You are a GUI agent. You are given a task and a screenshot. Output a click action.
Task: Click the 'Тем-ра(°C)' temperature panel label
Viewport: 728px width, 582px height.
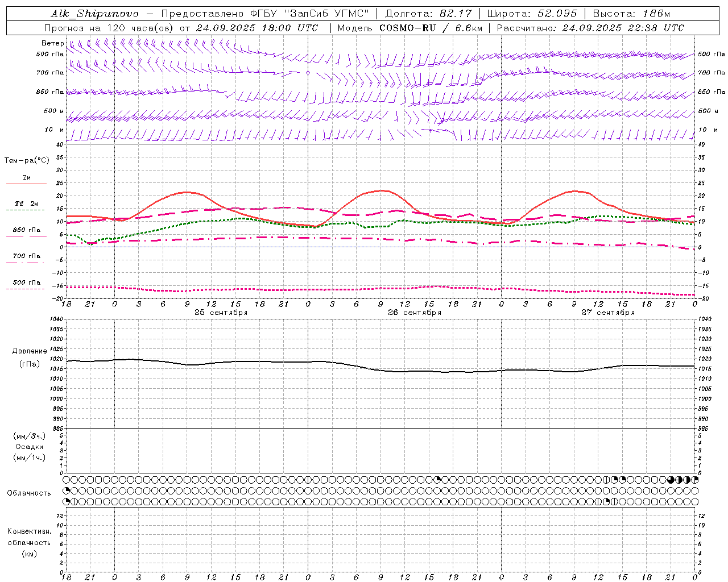[27, 161]
